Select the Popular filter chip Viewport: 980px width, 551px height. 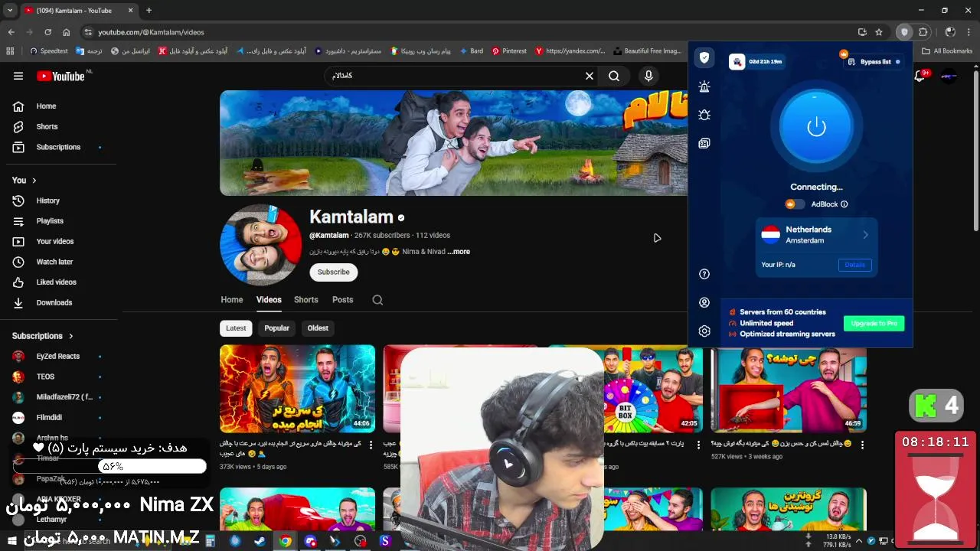coord(277,328)
